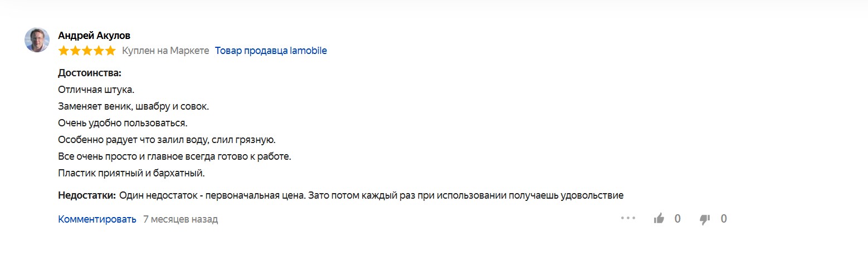
Task: Click the line Пластик приятный и бархатный
Action: tap(131, 173)
